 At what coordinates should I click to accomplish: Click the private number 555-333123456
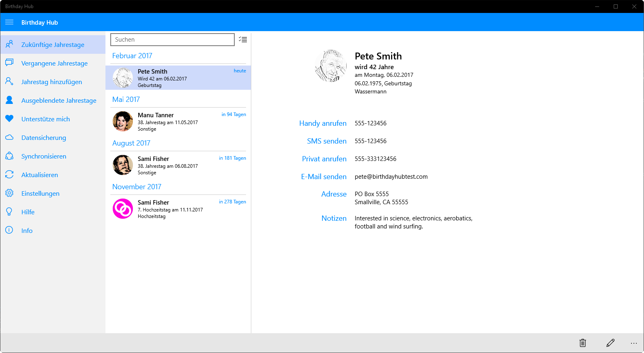coord(376,159)
